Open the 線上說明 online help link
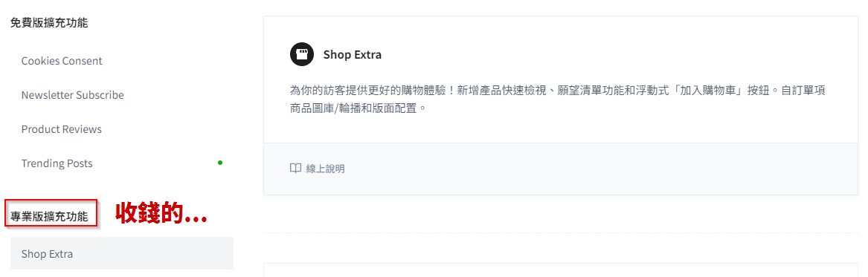868x277 pixels. (x=325, y=169)
